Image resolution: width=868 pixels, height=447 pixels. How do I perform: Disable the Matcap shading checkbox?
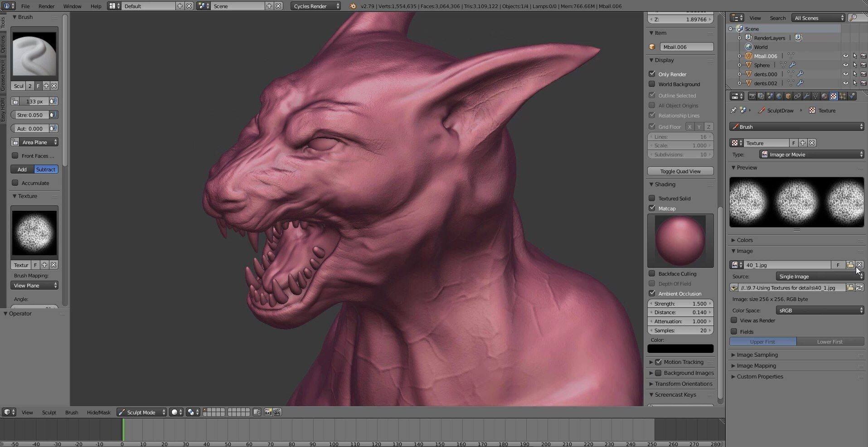point(652,208)
